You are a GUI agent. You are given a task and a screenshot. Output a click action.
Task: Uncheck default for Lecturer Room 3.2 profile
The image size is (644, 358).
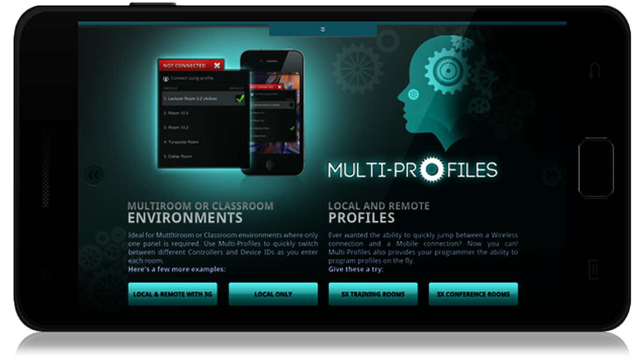[239, 99]
